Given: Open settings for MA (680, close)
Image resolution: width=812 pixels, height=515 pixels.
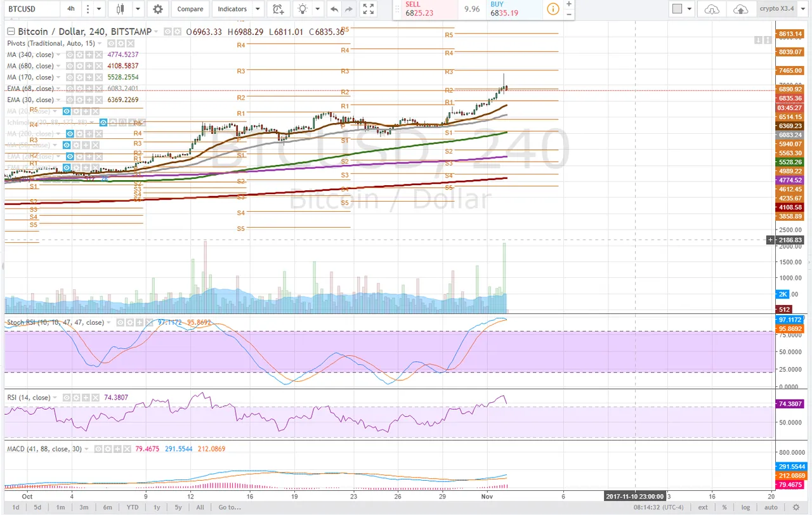Looking at the screenshot, I should [79, 66].
